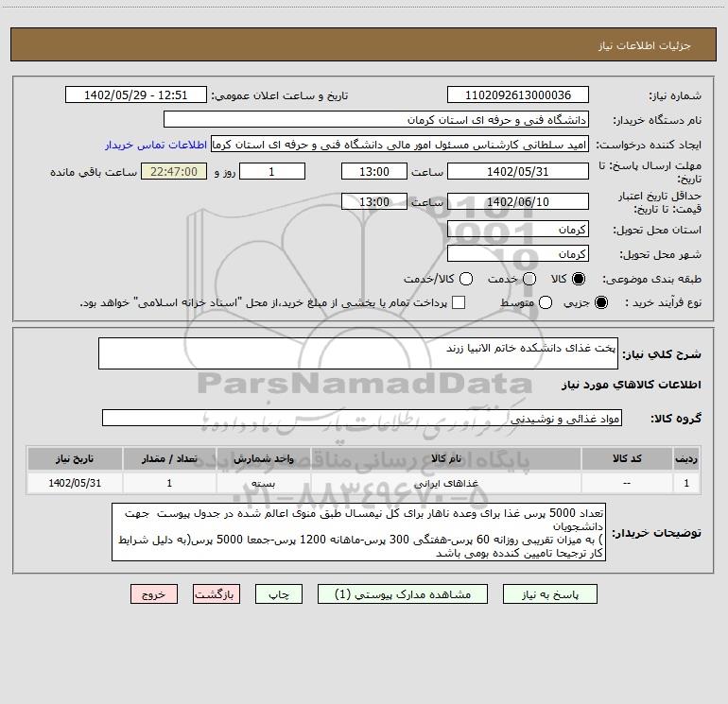Click the request creator field امید سلطانی
The height and width of the screenshot is (704, 728).
coord(400,145)
